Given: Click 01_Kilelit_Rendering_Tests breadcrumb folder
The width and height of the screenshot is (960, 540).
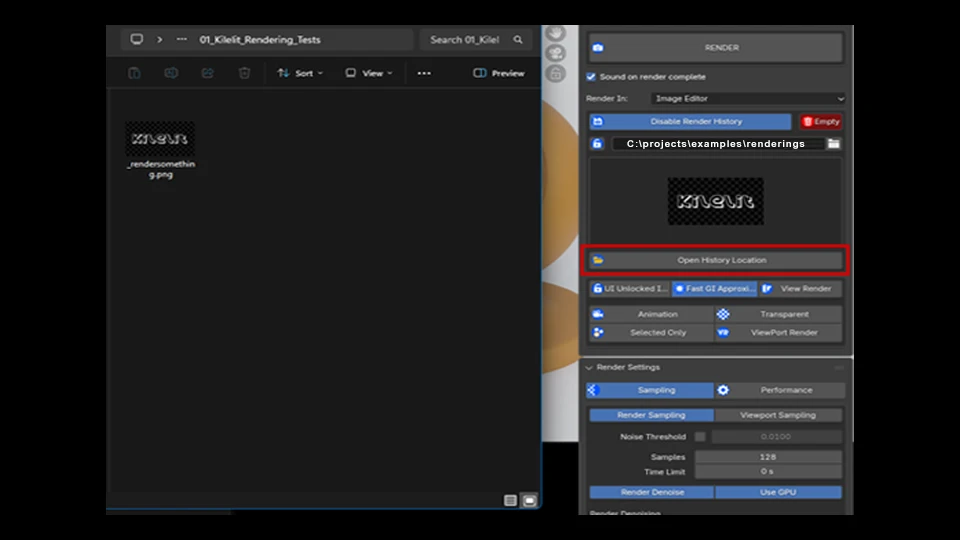Looking at the screenshot, I should click(x=260, y=40).
